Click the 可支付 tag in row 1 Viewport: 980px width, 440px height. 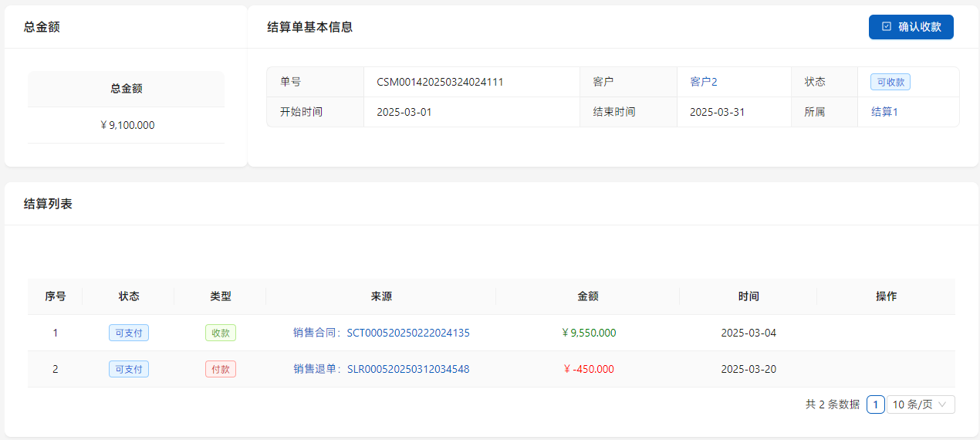(129, 333)
